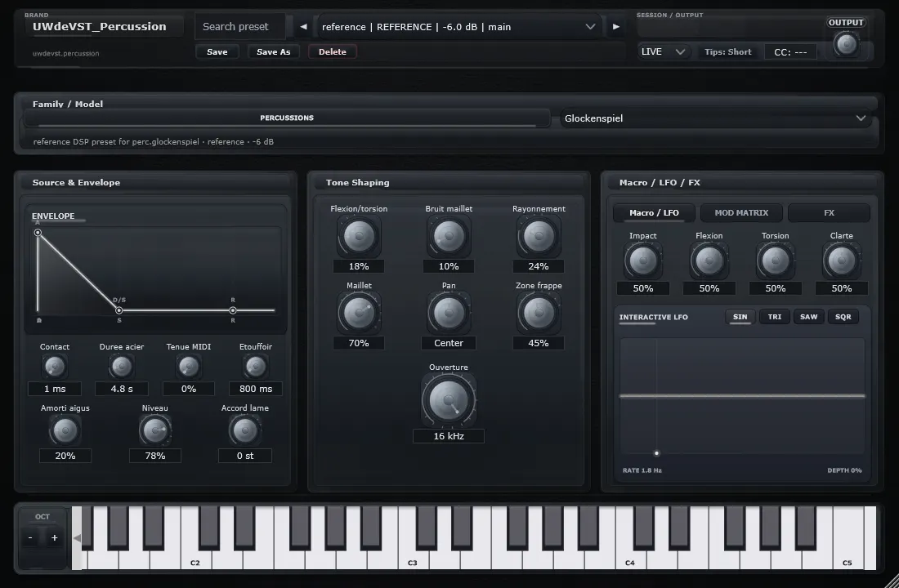Click the OUTPUT knob
The width and height of the screenshot is (899, 588).
pyautogui.click(x=846, y=44)
